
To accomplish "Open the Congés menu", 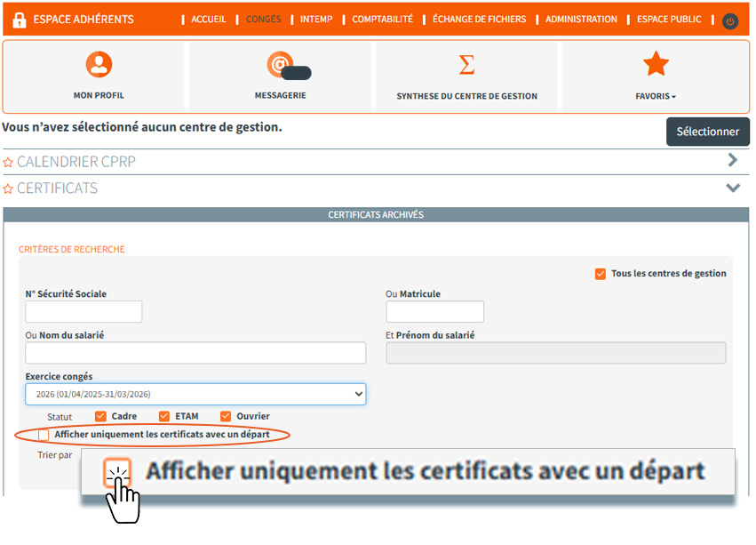I will coord(263,20).
